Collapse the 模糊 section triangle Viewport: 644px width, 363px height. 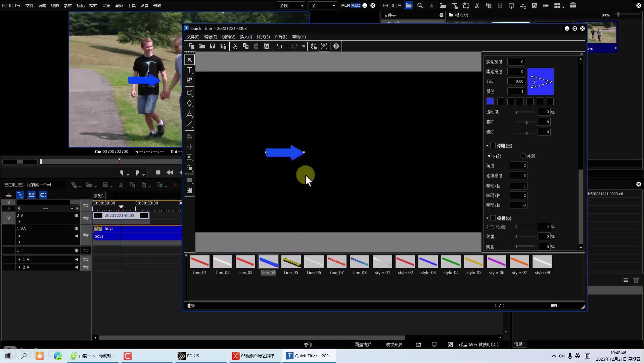coord(487,218)
